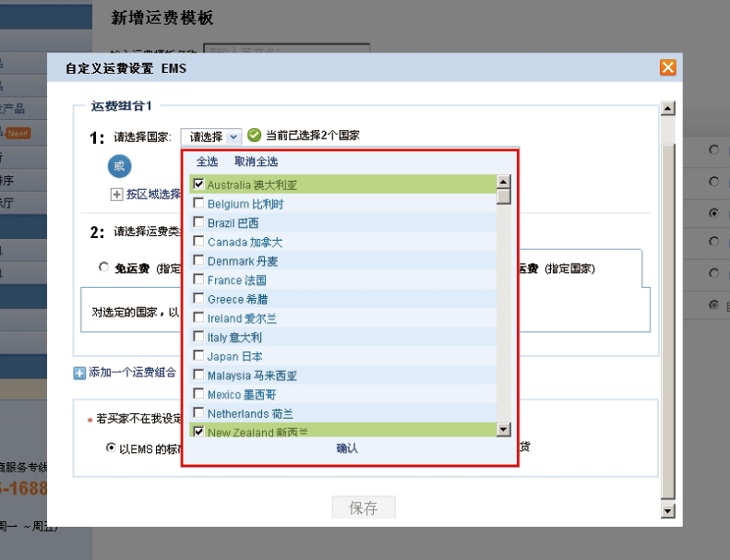Click the dialog scroll-down arrow

(x=667, y=511)
